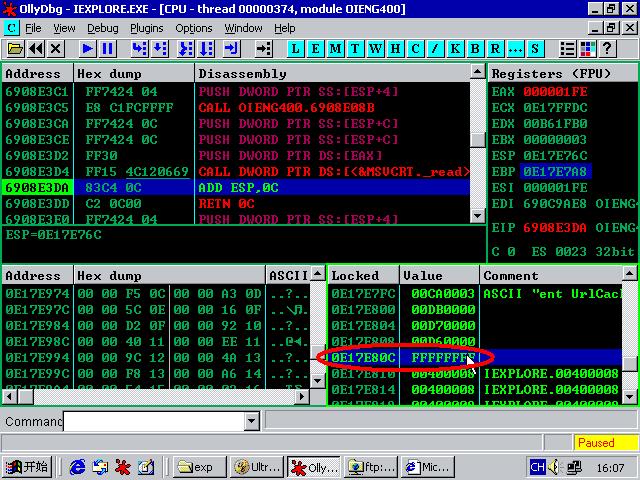Click Disassembly column header

(x=332, y=73)
